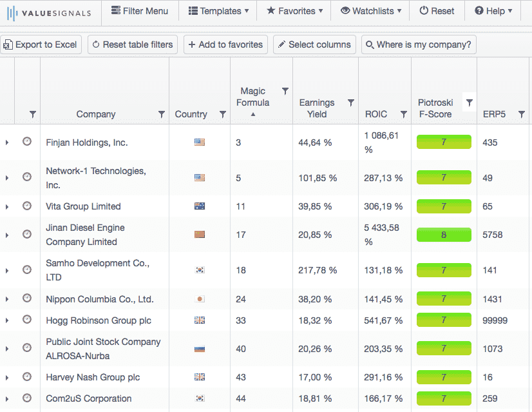Click Add to favorites button
Screen dimensions: 532x412
pyautogui.click(x=225, y=44)
